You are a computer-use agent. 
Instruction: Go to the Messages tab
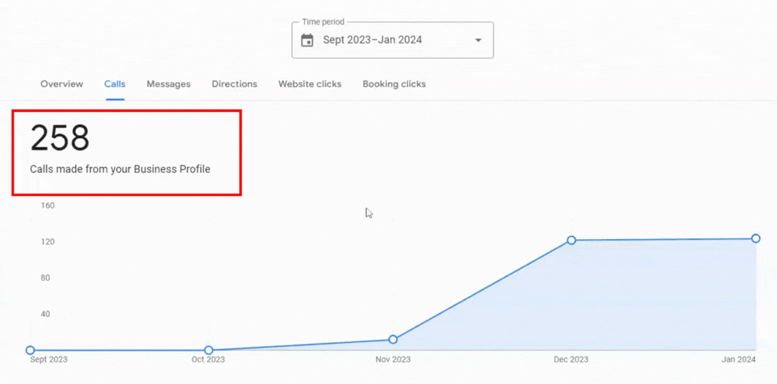point(168,84)
